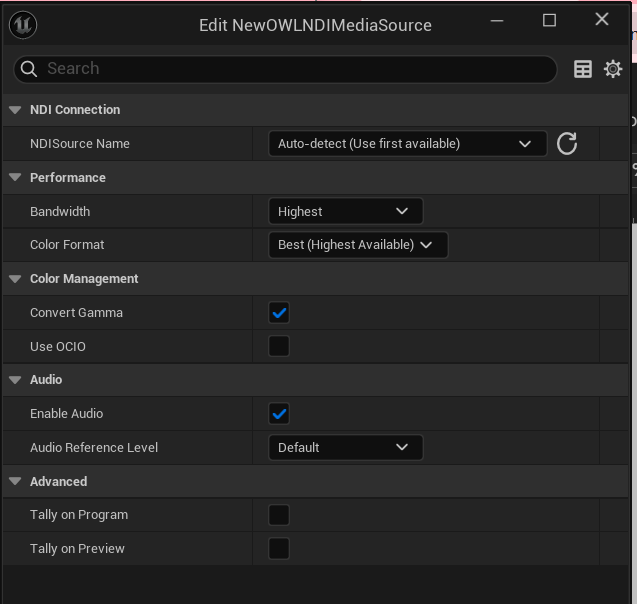Maximize the Edit NewOWLNDIMediaSource window
Image resolution: width=637 pixels, height=604 pixels.
[x=549, y=20]
